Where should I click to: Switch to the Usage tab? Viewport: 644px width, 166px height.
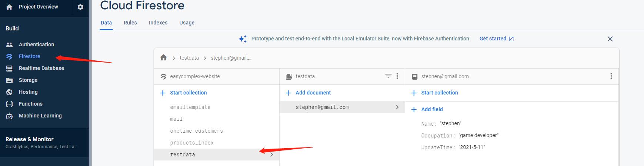click(187, 23)
